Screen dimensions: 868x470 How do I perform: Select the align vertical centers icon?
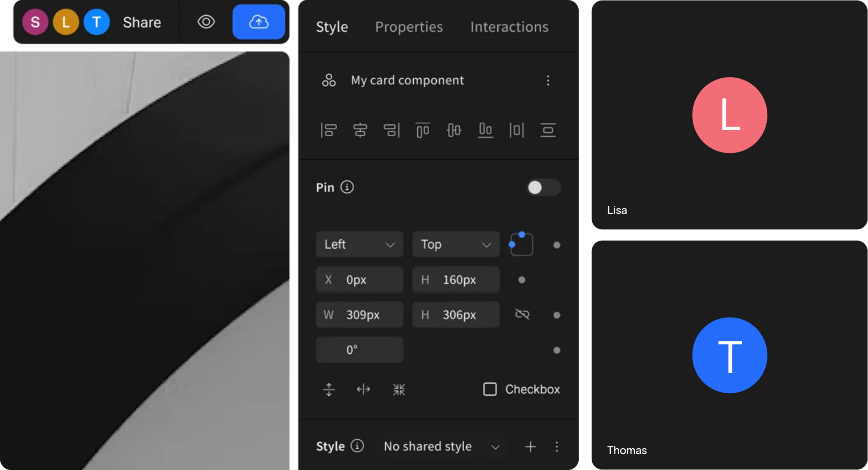pyautogui.click(x=454, y=130)
